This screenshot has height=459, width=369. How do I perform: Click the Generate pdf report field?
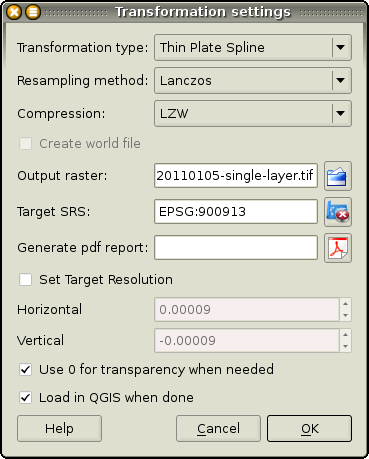tap(236, 247)
